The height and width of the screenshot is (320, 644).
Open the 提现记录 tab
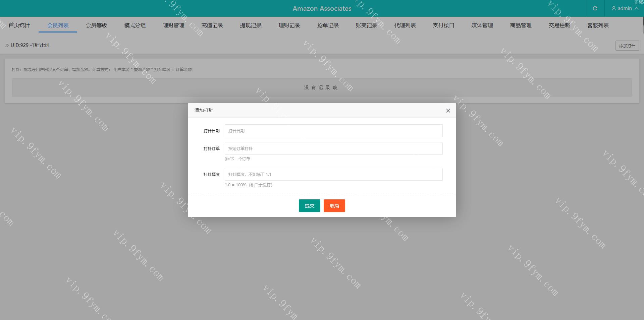click(x=251, y=25)
